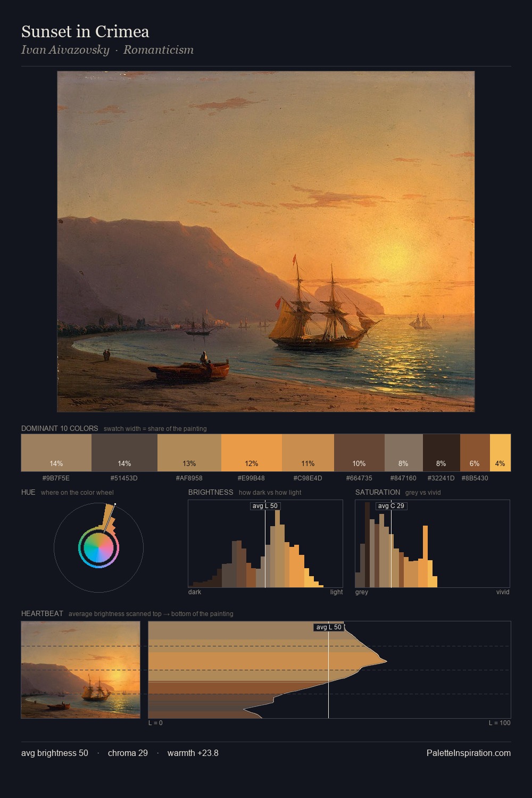
Task: Click the hex code #32241D text
Action: coord(441,478)
